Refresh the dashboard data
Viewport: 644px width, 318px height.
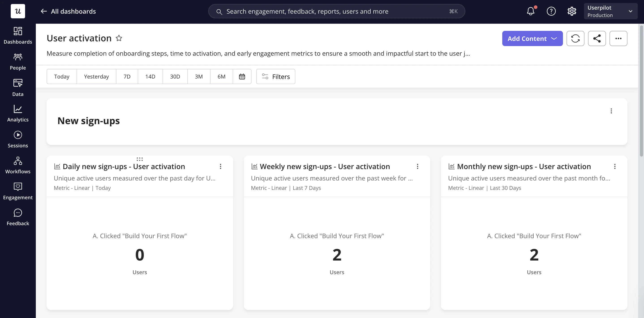tap(575, 38)
